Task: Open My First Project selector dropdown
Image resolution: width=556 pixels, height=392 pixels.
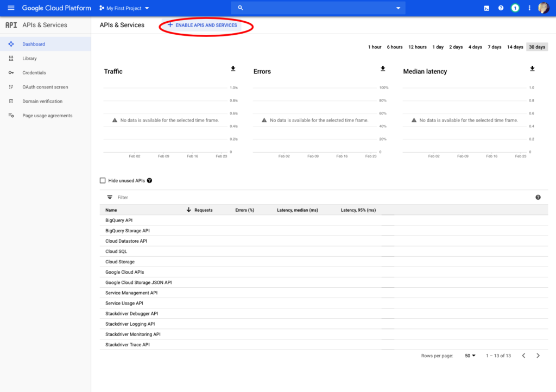Action: point(124,8)
